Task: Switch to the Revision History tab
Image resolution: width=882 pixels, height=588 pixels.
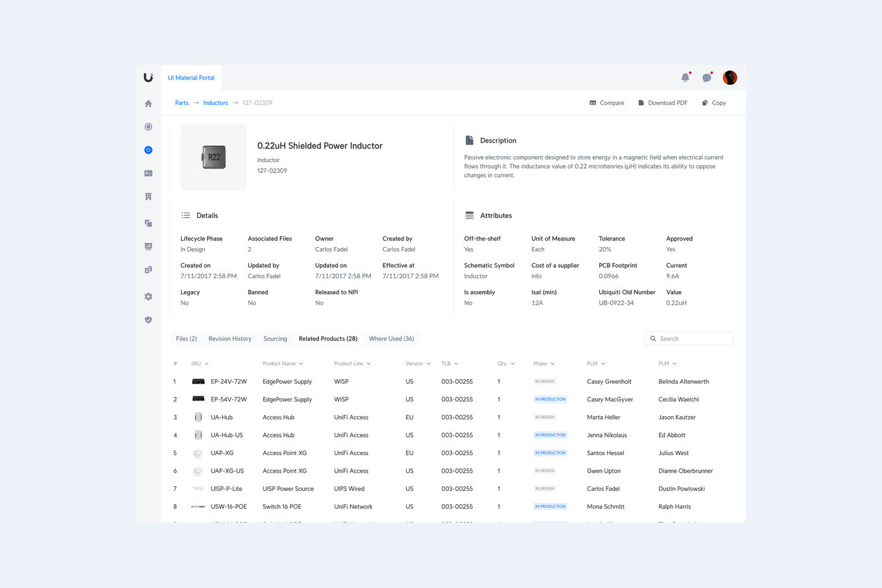Action: (x=230, y=338)
